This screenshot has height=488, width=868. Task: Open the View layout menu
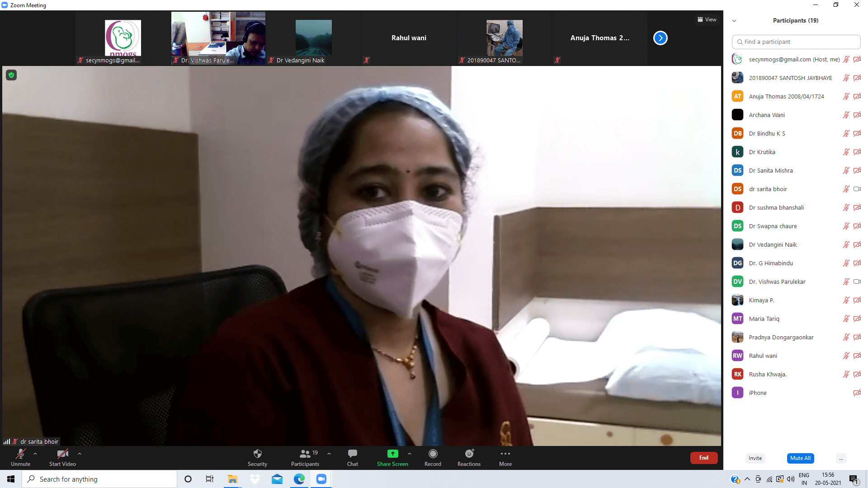click(707, 19)
